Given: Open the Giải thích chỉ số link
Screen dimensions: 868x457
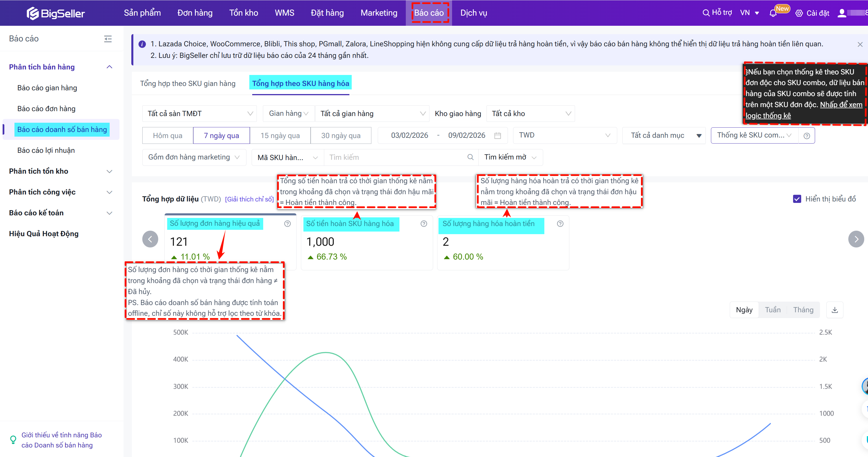Looking at the screenshot, I should (249, 199).
